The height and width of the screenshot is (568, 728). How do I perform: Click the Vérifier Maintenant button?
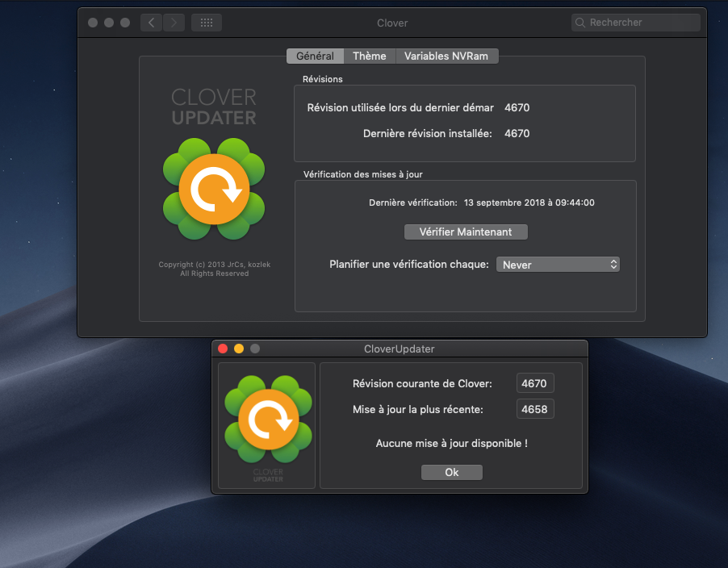click(x=466, y=232)
